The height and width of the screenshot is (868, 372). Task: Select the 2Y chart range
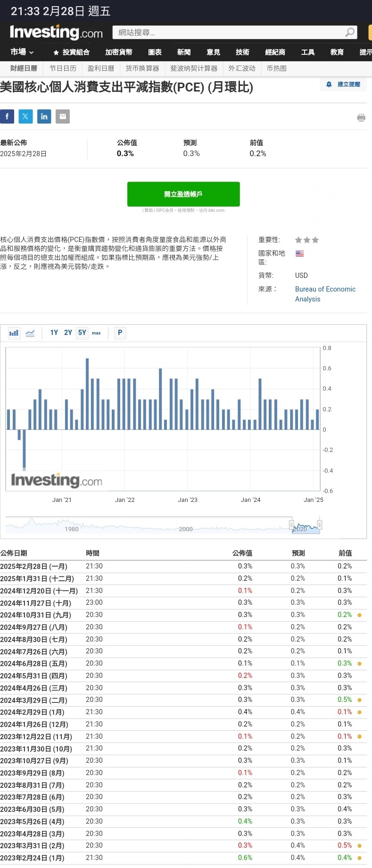click(68, 333)
